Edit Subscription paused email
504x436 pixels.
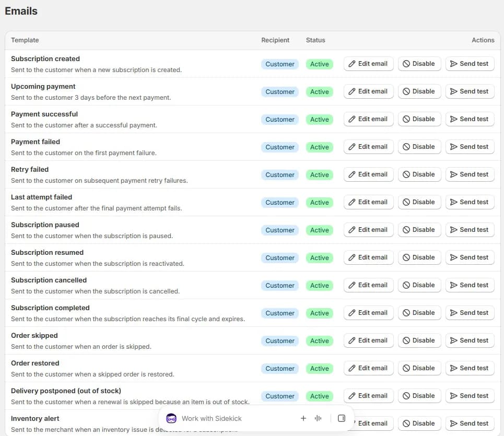coord(368,229)
